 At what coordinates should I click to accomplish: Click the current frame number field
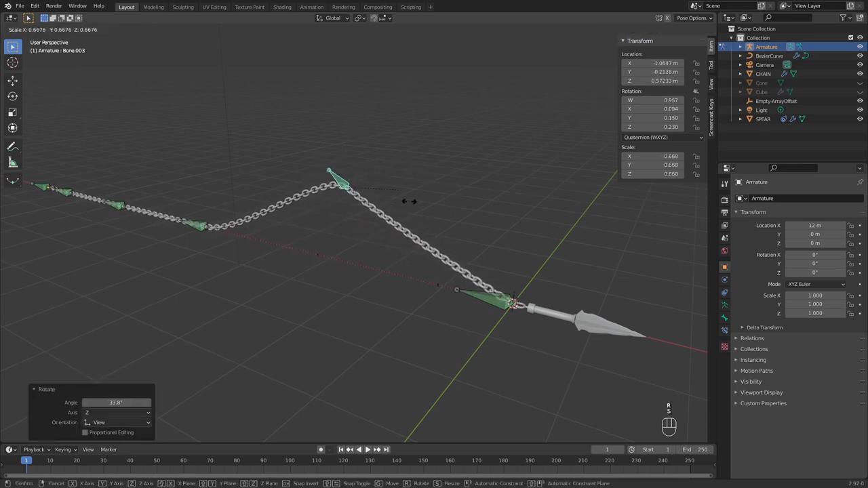click(607, 449)
